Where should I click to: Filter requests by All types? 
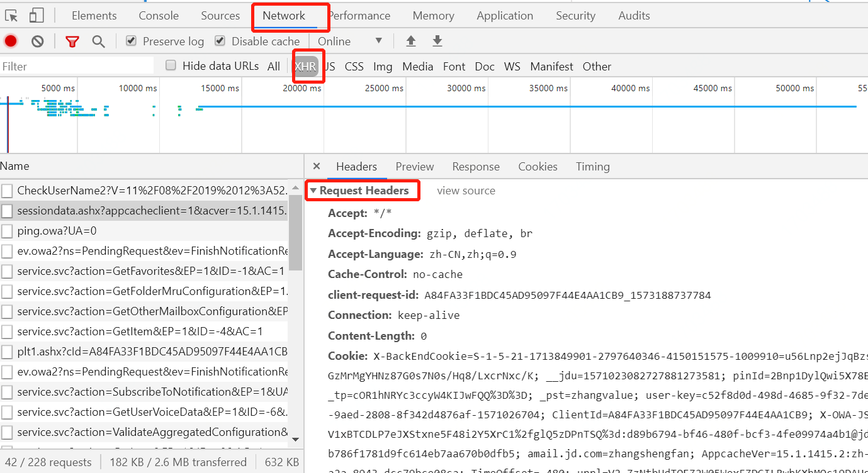(274, 67)
